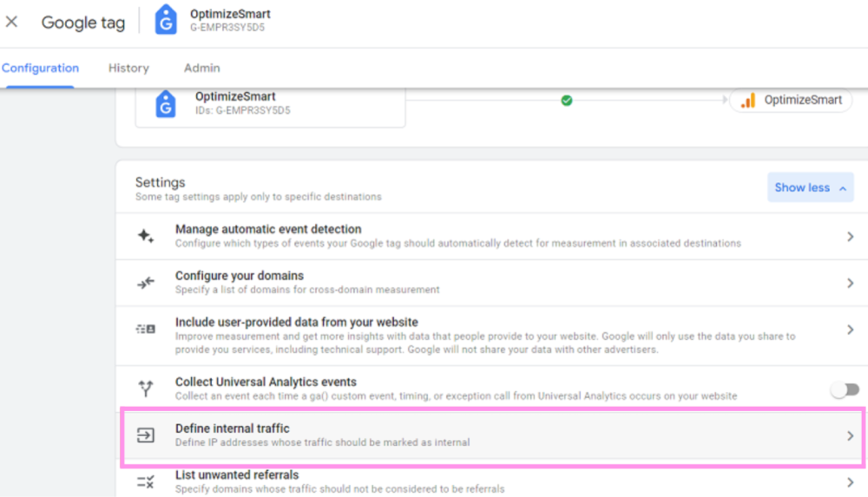Select the Configuration tab
This screenshot has width=868, height=497.
click(40, 69)
